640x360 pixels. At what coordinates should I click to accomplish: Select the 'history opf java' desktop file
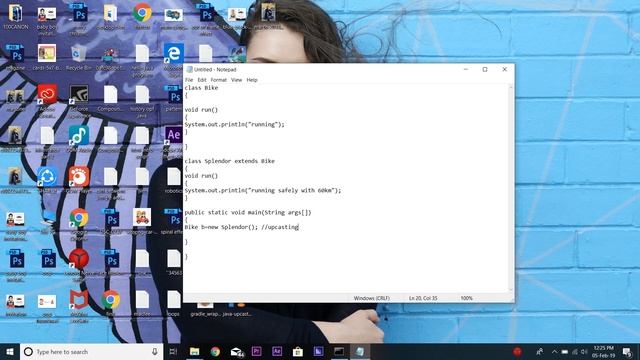tap(142, 100)
